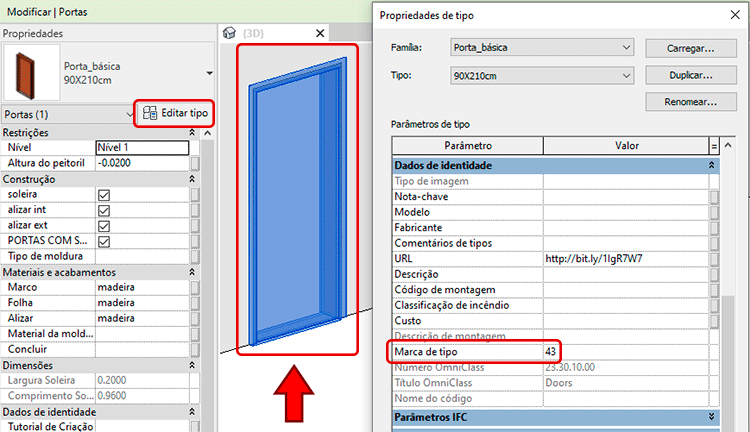This screenshot has height=432, width=750.
Task: Disable the PORTAS COM S... checkbox
Action: point(103,241)
